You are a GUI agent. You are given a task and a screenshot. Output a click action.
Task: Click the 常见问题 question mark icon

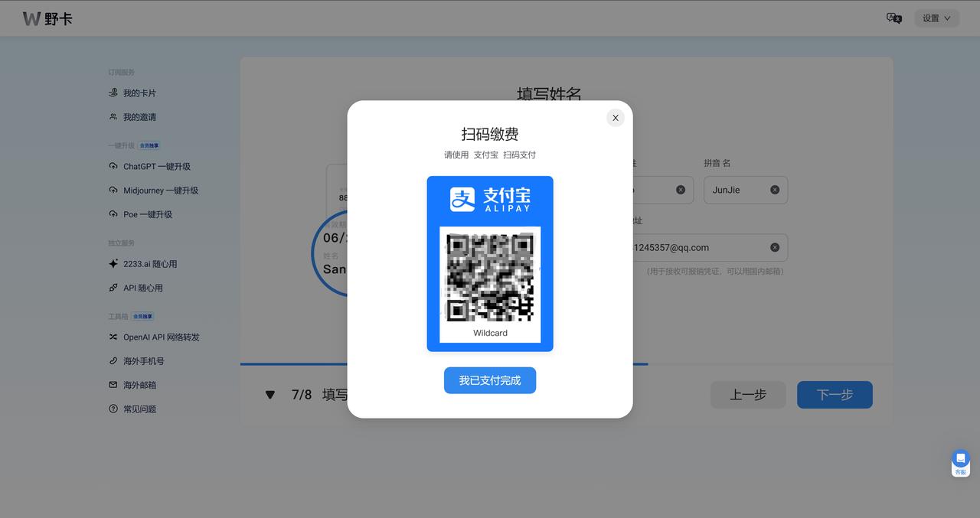(x=113, y=409)
